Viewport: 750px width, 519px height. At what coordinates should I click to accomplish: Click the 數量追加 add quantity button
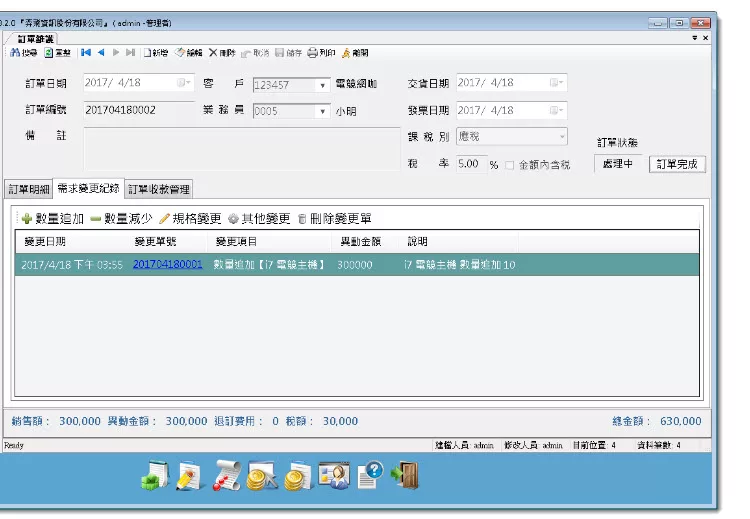coord(52,218)
